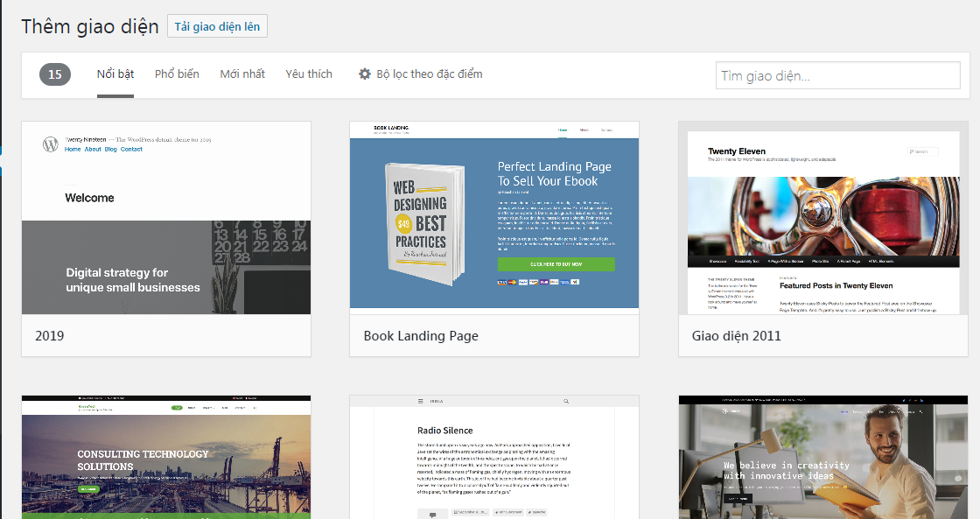Click the Tải giao diện lên button

(x=217, y=26)
